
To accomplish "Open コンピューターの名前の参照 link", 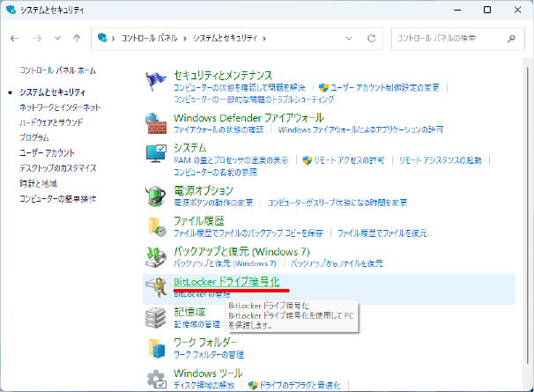I will click(215, 173).
